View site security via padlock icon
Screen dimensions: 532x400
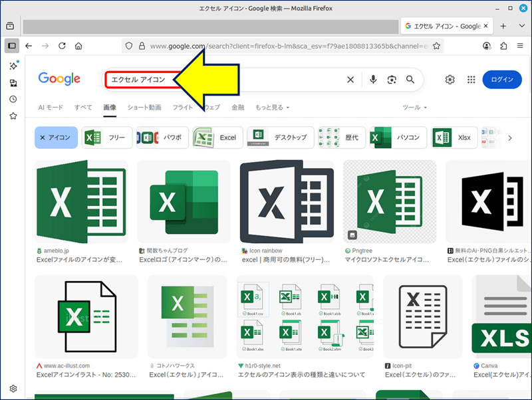[142, 46]
